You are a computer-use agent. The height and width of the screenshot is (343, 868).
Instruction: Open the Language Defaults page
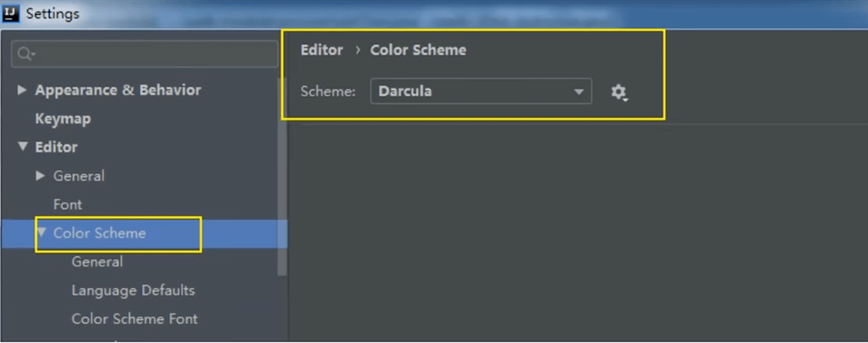[133, 290]
